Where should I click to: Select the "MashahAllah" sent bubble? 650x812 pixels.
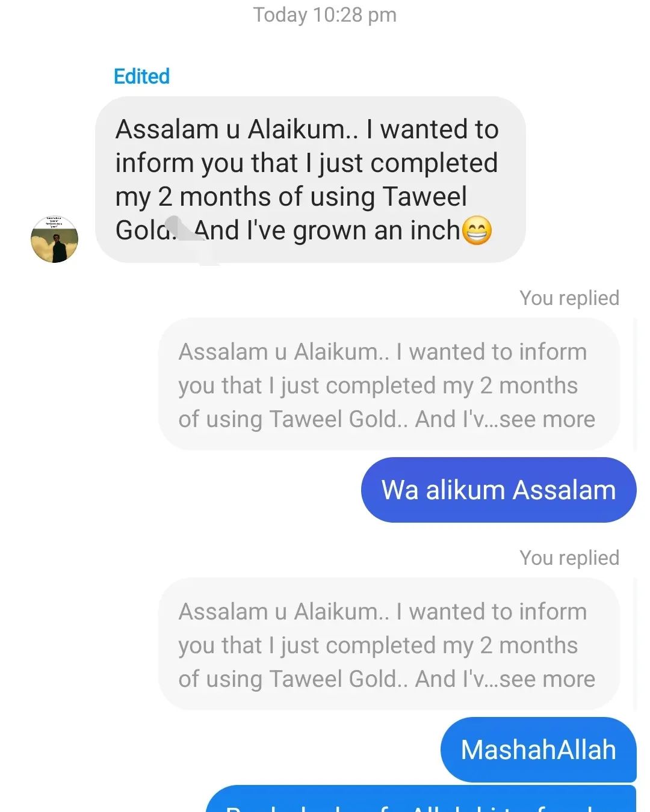coord(538,749)
